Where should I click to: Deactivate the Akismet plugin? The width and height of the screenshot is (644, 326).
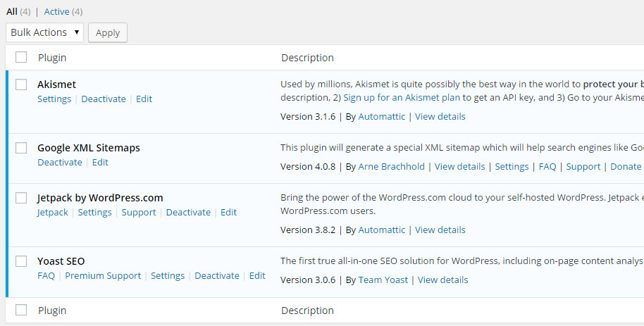[x=104, y=99]
